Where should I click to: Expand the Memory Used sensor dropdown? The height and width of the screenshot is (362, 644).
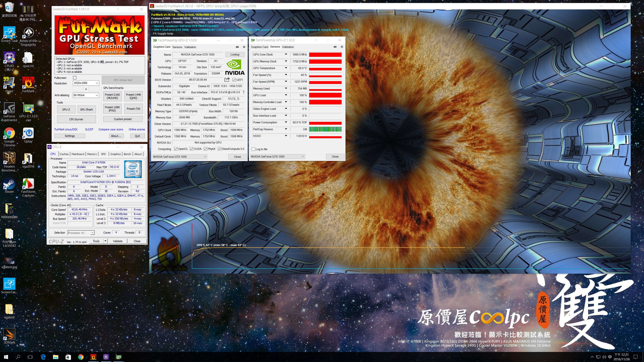286,88
